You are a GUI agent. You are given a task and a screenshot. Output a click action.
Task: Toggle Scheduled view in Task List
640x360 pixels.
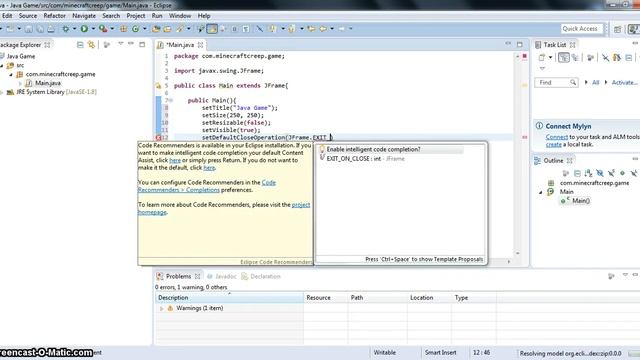[575, 58]
